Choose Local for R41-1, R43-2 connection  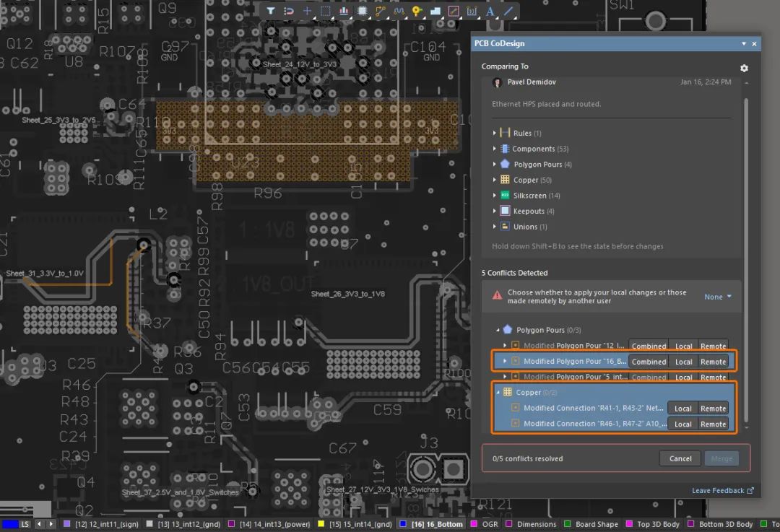pyautogui.click(x=682, y=409)
